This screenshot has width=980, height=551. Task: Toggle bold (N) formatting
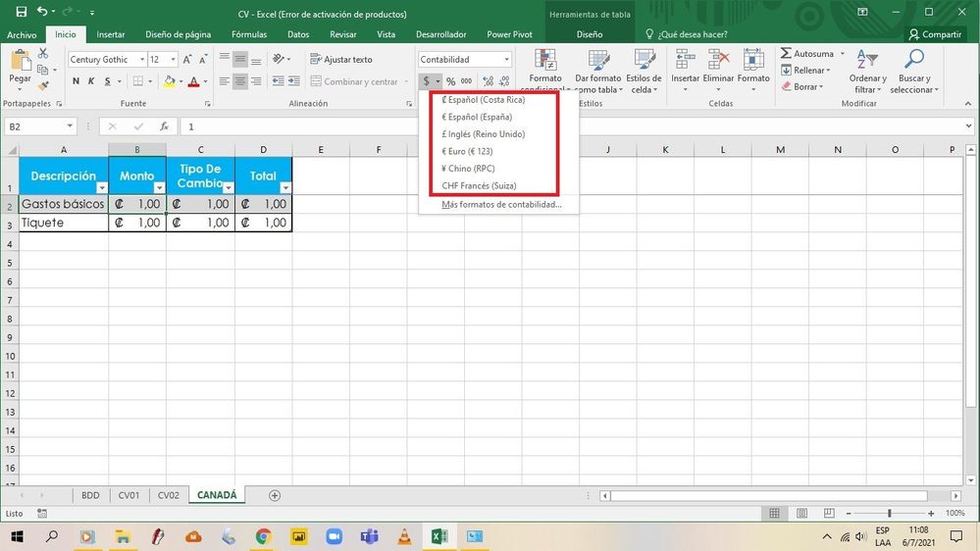pos(76,81)
